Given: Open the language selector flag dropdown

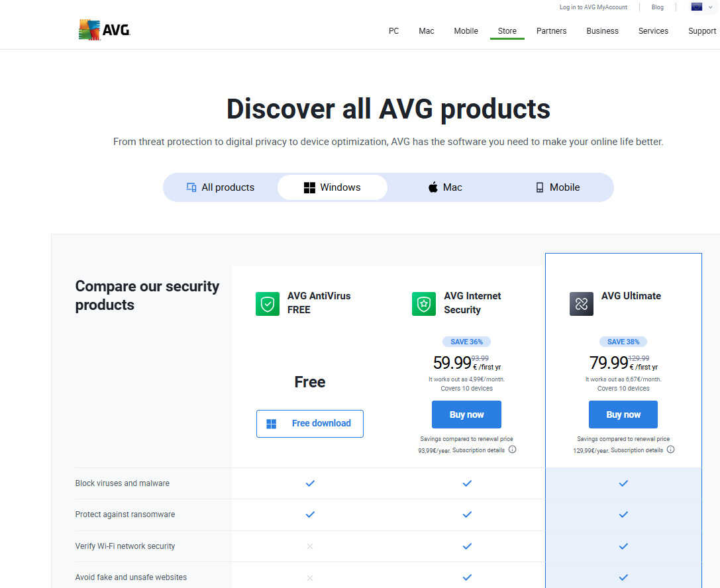Looking at the screenshot, I should 699,7.
